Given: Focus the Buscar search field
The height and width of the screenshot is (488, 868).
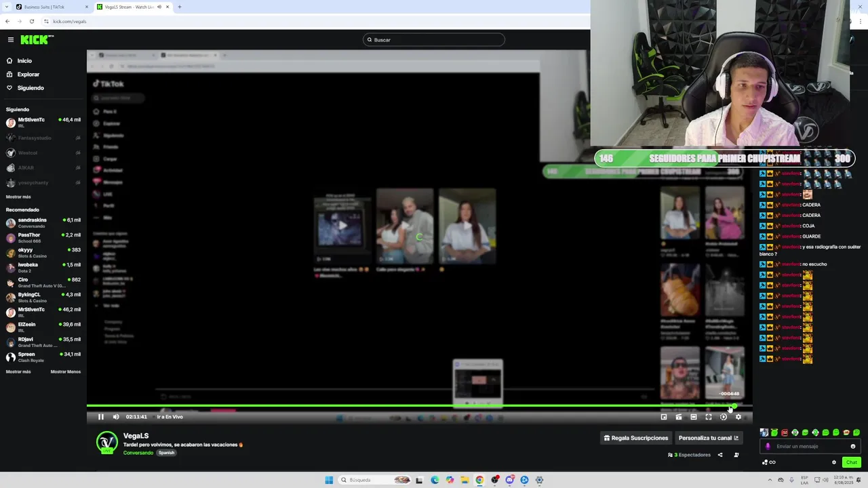Looking at the screenshot, I should coord(434,40).
